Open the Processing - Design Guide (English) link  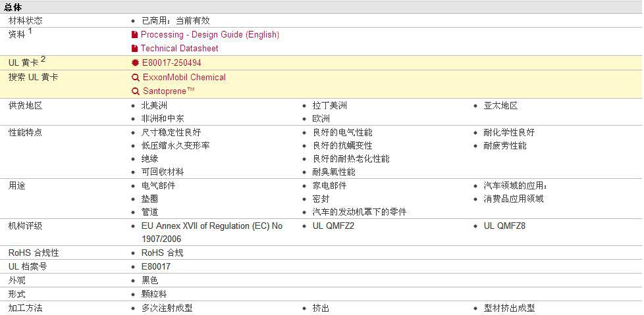[x=210, y=35]
